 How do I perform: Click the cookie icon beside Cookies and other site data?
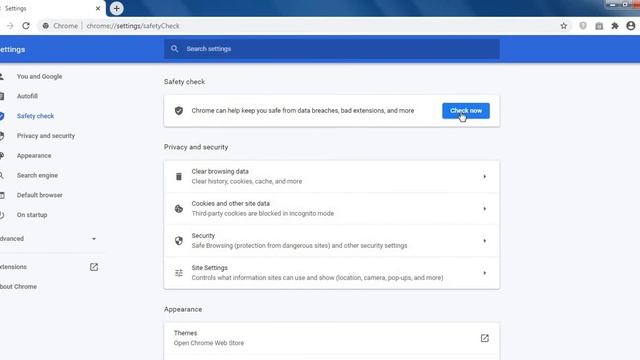coord(179,209)
